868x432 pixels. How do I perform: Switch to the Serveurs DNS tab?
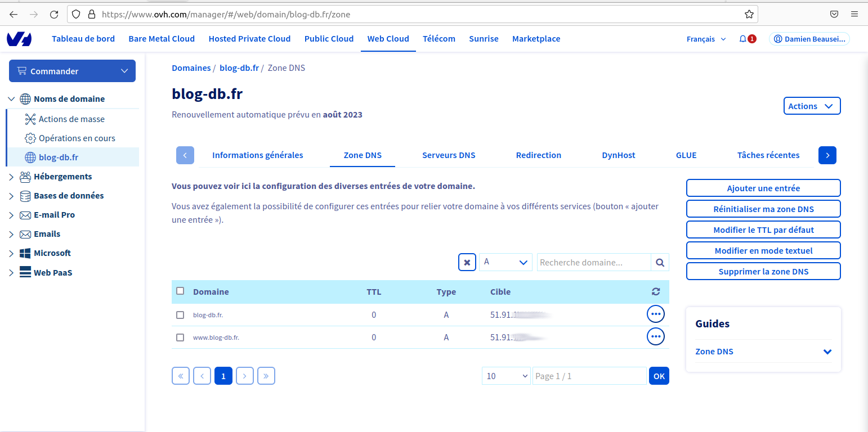tap(449, 155)
